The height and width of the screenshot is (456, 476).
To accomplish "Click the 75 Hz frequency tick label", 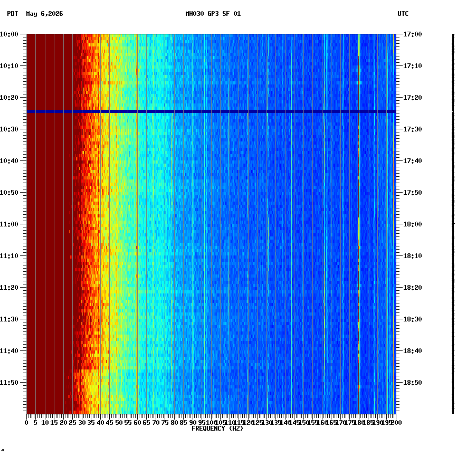I will point(165,423).
